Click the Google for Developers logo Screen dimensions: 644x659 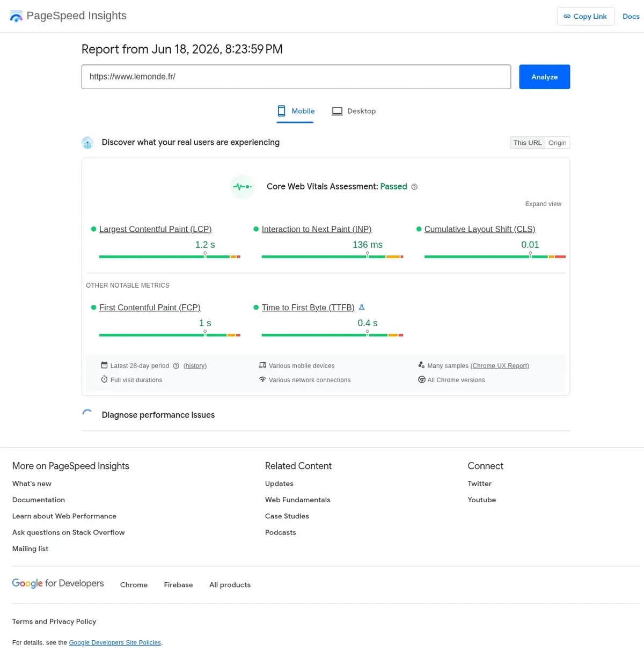coord(58,583)
